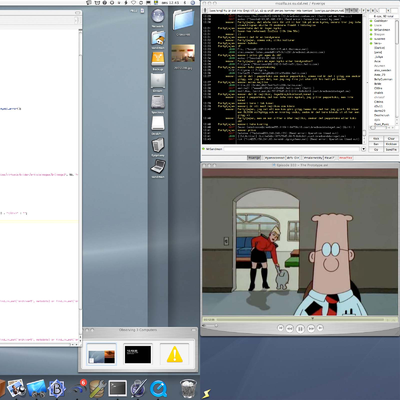
Task: Open BBEdit from the Dock
Action: click(x=57, y=388)
